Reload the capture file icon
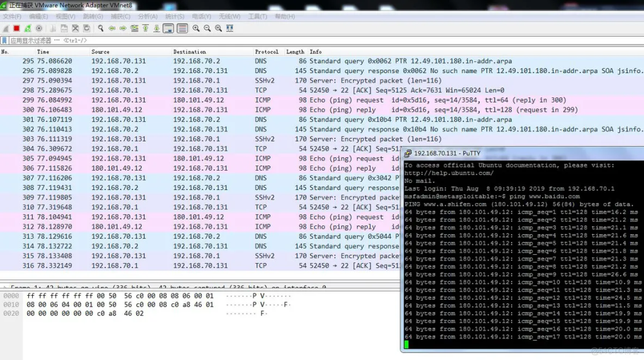The image size is (644, 360). click(86, 28)
